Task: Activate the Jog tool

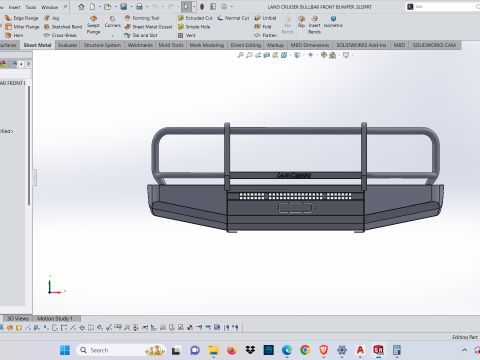Action: pos(51,18)
